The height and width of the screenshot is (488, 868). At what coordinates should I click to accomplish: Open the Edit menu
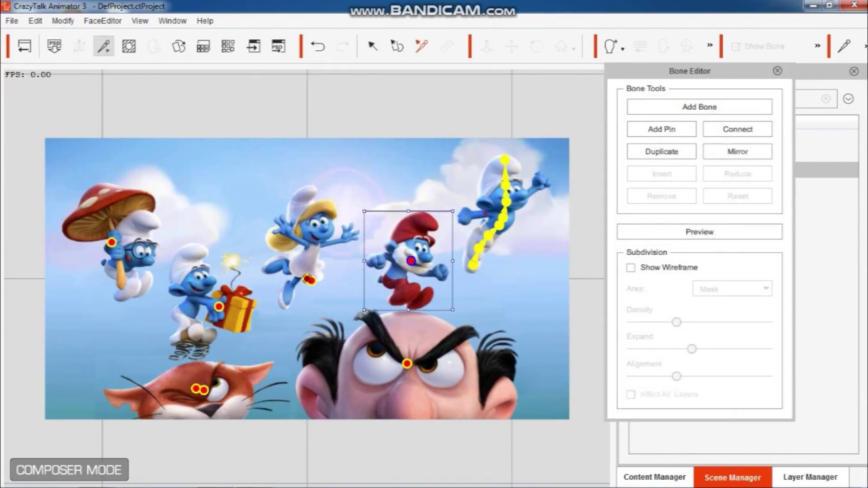(x=35, y=21)
